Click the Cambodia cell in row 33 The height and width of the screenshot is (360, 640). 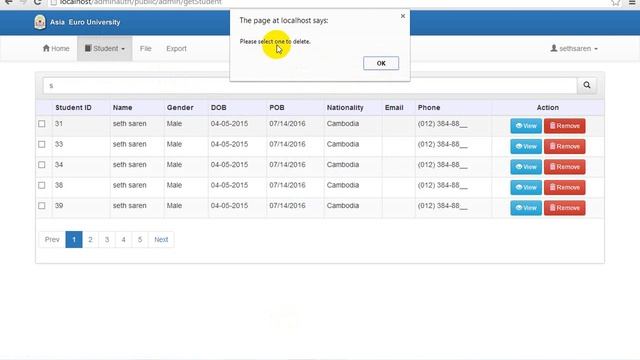click(343, 144)
